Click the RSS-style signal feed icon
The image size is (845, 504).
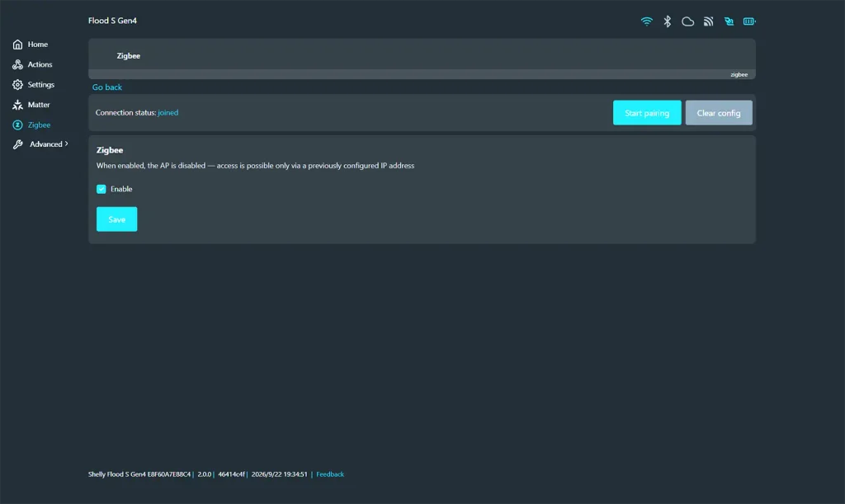click(708, 21)
